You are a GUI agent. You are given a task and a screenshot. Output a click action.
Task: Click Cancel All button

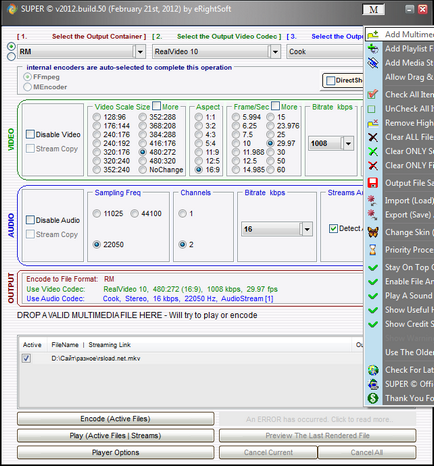367,452
